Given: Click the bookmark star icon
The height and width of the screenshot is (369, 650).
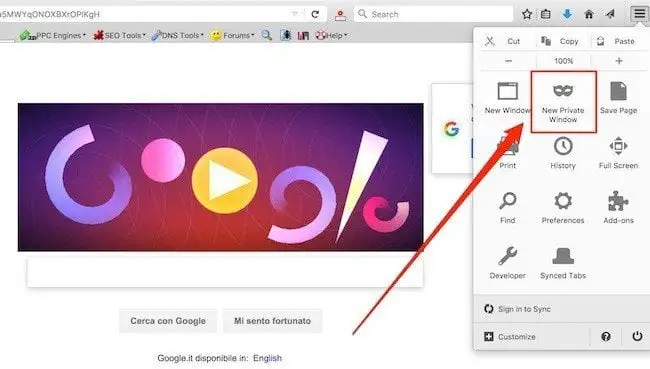Looking at the screenshot, I should click(x=526, y=14).
